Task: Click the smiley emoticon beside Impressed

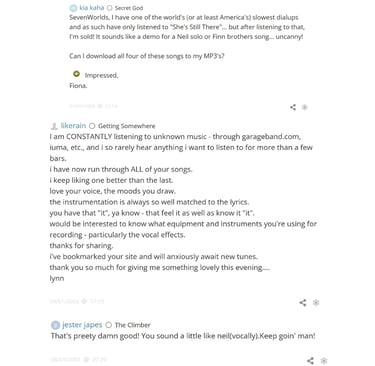Action: click(x=76, y=74)
